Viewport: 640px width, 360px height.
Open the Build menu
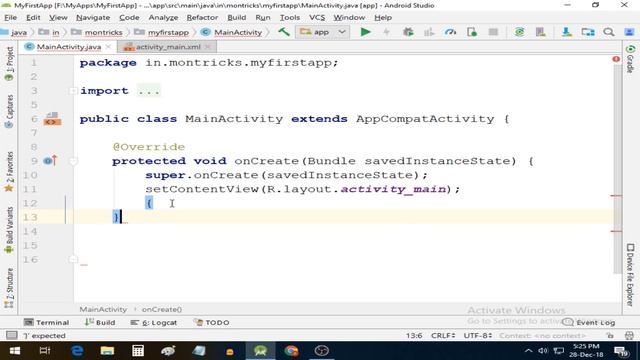click(237, 18)
